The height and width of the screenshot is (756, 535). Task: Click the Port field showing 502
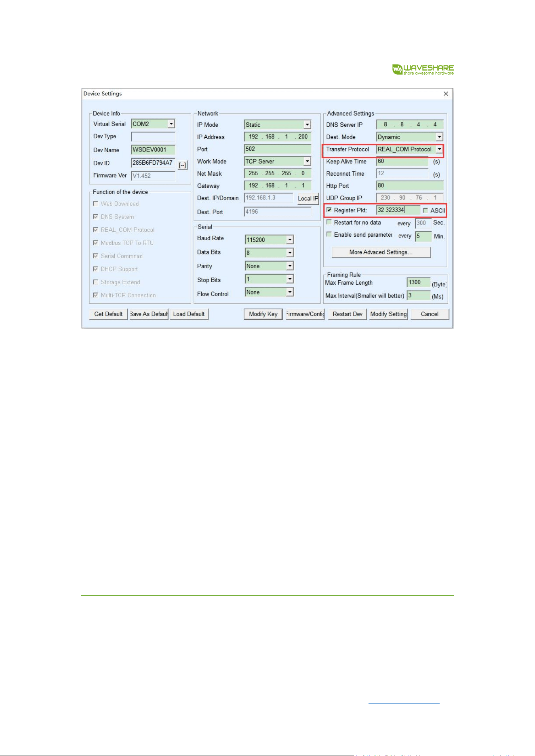tap(278, 149)
